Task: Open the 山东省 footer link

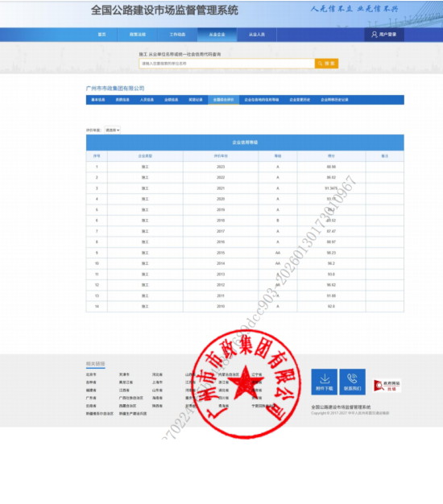Action: [x=157, y=390]
